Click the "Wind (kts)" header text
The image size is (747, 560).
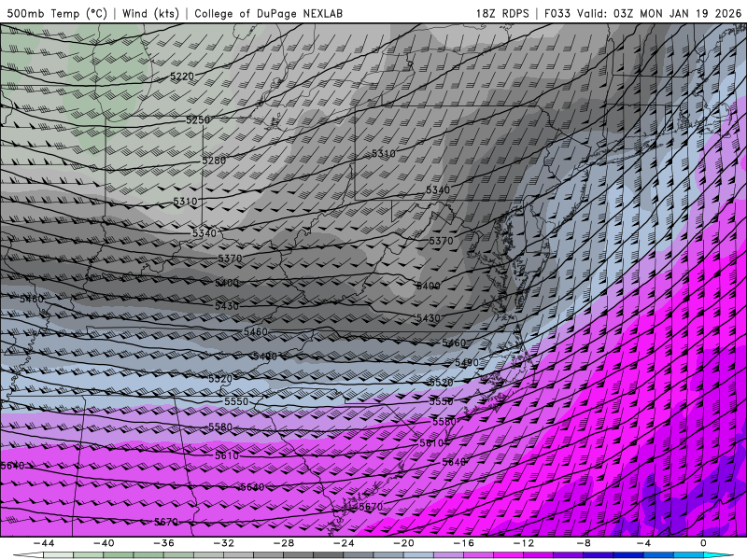click(x=150, y=13)
